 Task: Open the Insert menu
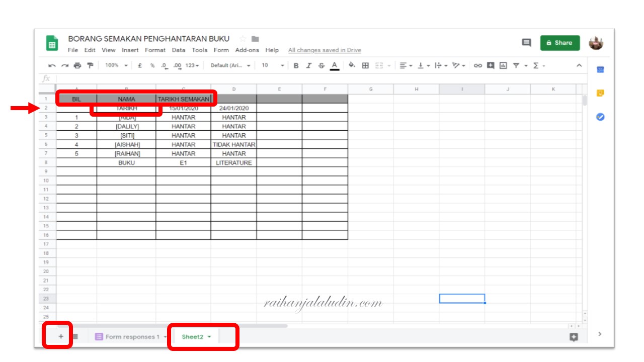(130, 50)
